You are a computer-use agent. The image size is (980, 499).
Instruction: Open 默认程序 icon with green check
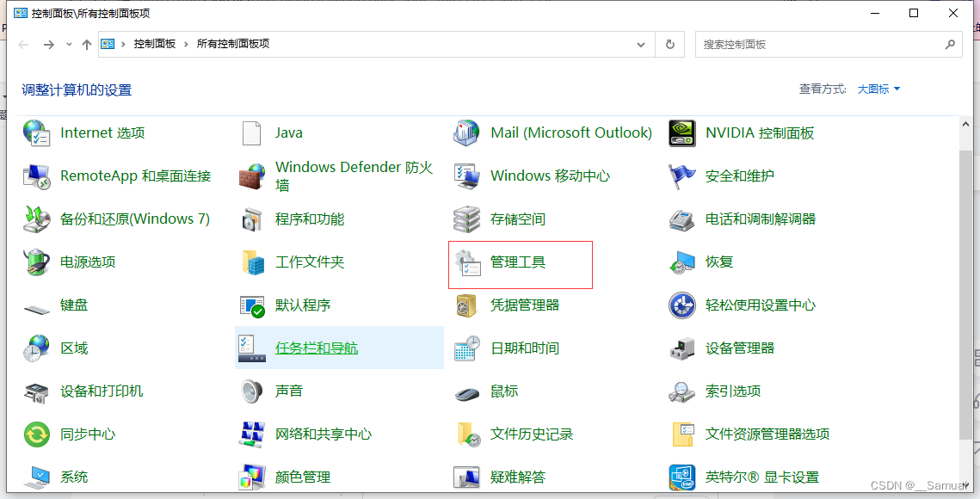[252, 305]
